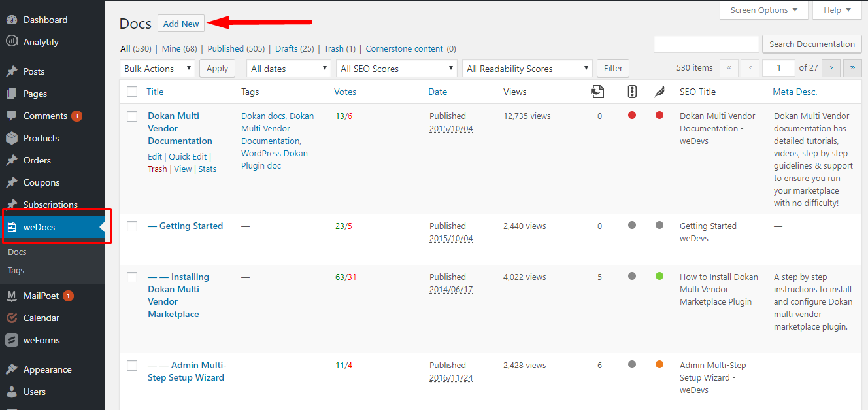The height and width of the screenshot is (410, 868).
Task: Sort docs by Votes column
Action: click(345, 92)
